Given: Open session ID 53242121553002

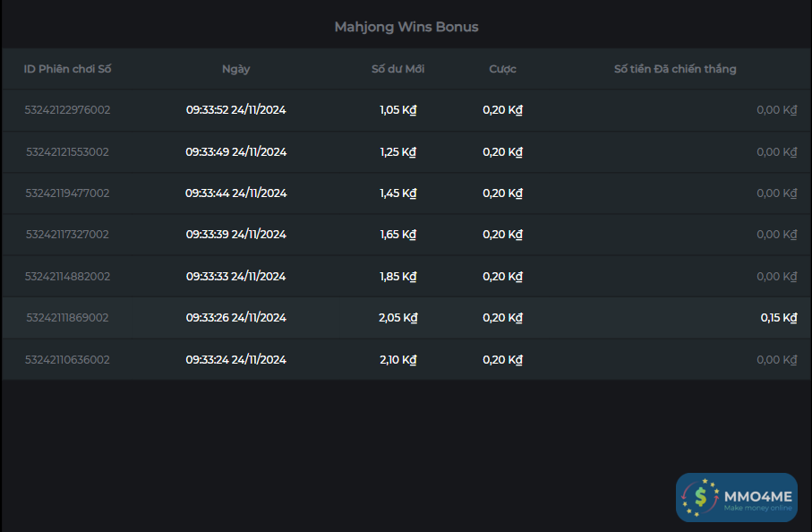Looking at the screenshot, I should (68, 152).
